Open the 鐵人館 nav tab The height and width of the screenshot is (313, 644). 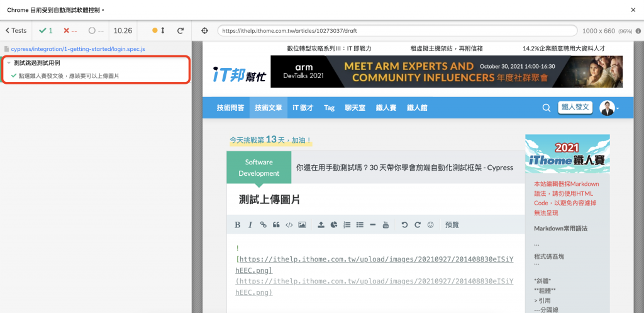(x=417, y=108)
